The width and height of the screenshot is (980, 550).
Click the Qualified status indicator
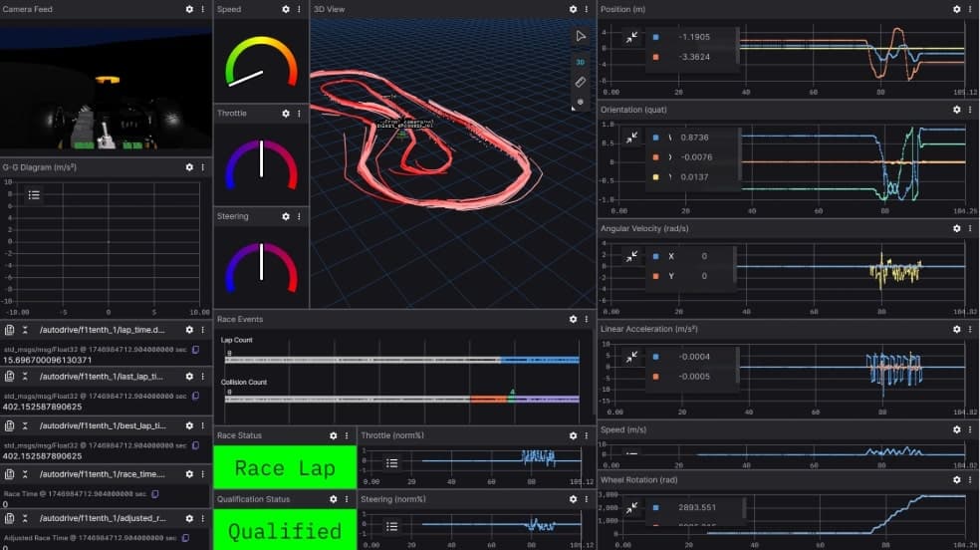click(285, 532)
